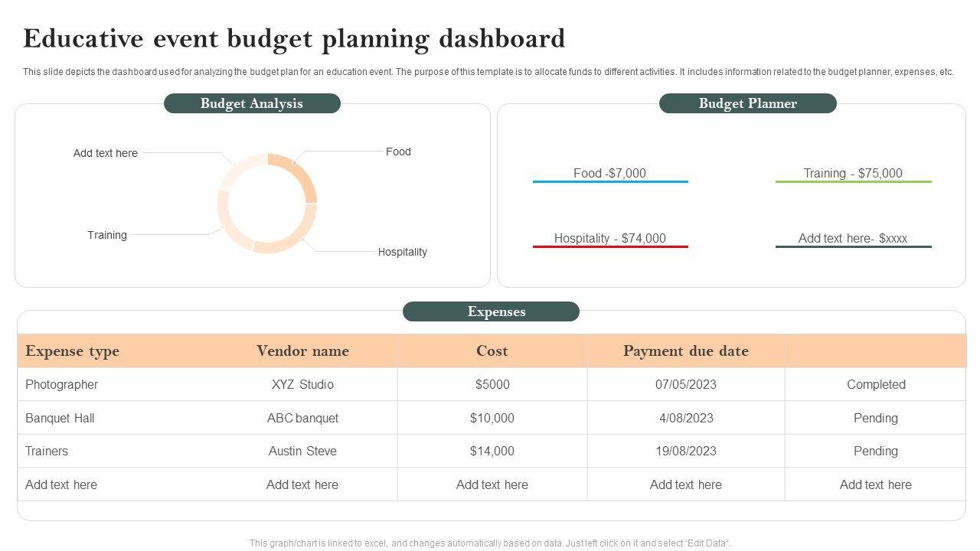Screen dimensions: 980x551
Task: Click the Completed status cell
Action: click(876, 384)
